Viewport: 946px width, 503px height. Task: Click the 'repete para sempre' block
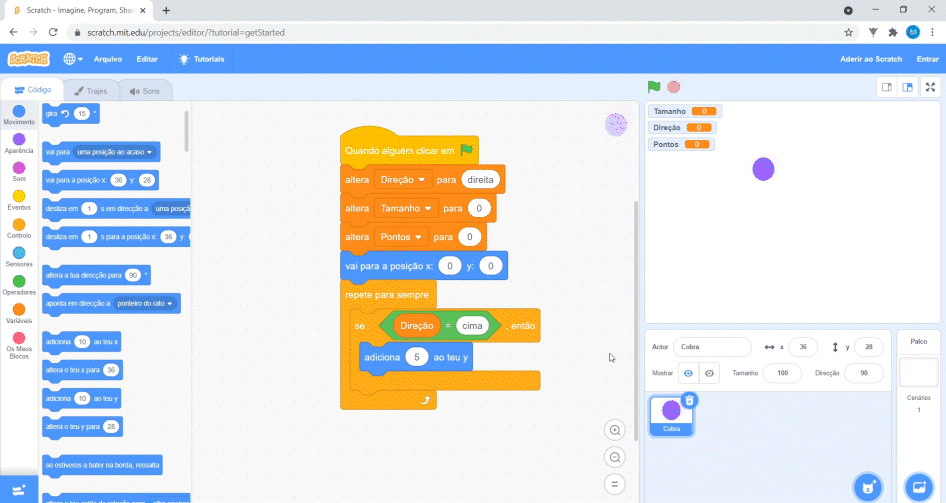click(x=388, y=294)
